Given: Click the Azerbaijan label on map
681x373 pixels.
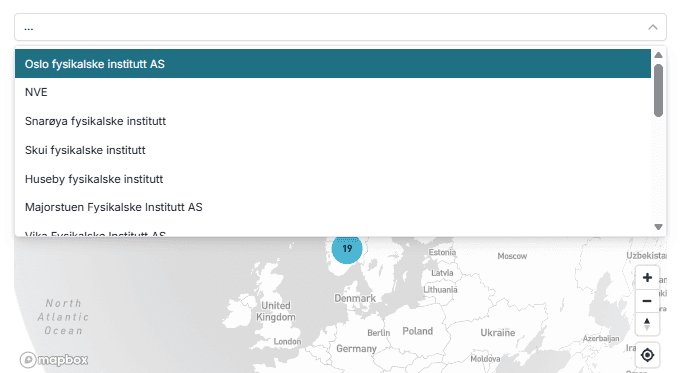Looking at the screenshot, I should [x=601, y=338].
